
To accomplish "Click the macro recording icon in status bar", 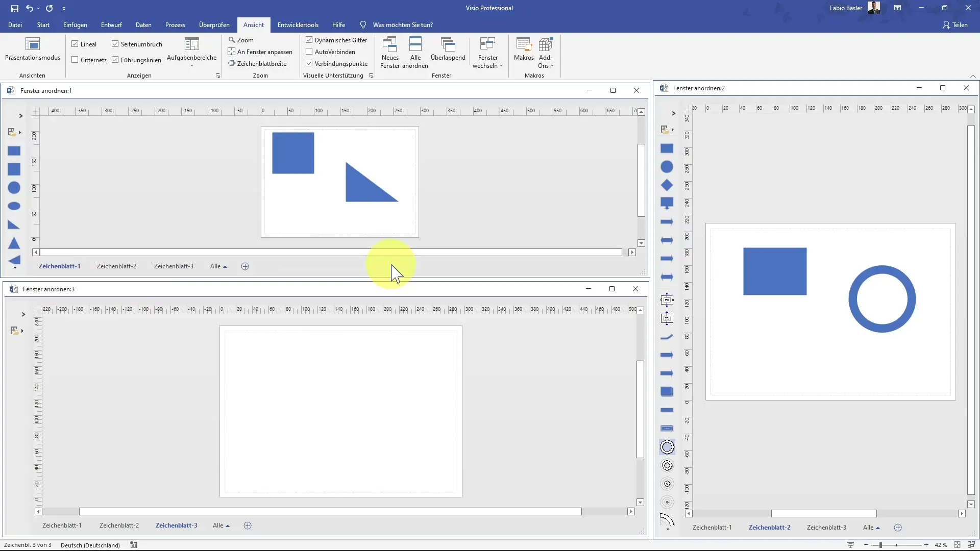I will pos(134,545).
